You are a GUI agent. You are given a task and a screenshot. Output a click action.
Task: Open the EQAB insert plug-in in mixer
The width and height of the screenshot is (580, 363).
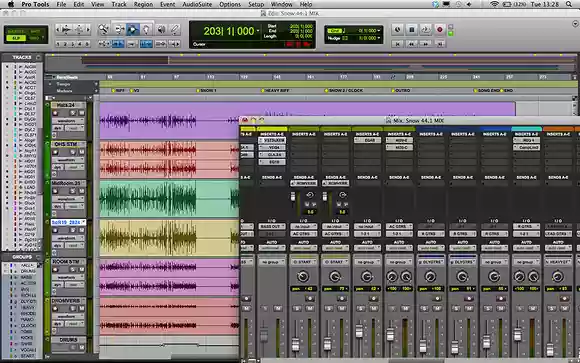click(x=367, y=140)
